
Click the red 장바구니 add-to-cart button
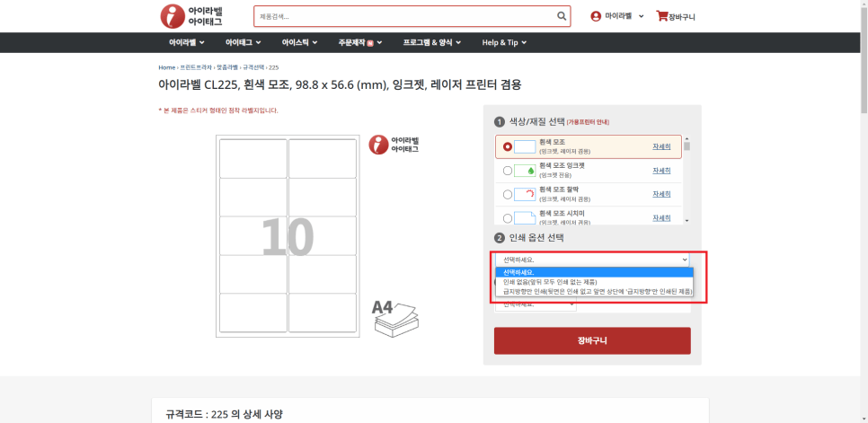[x=592, y=340]
